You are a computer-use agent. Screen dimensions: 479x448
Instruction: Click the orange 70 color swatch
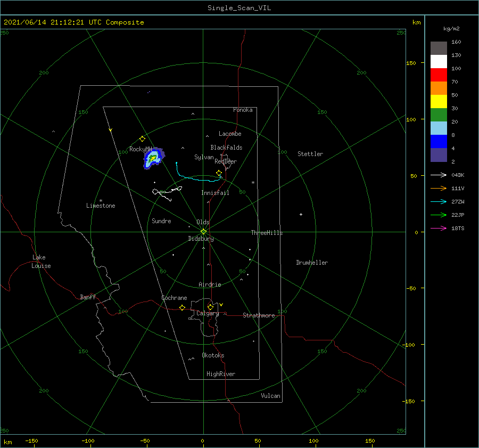point(439,88)
